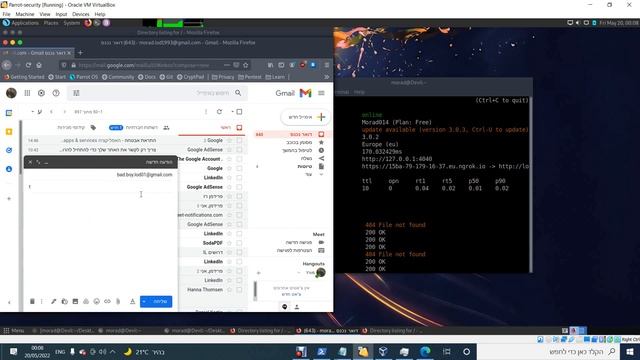Open the Keep notes side panel icon
Screen dimensions: 640x360
9,132
